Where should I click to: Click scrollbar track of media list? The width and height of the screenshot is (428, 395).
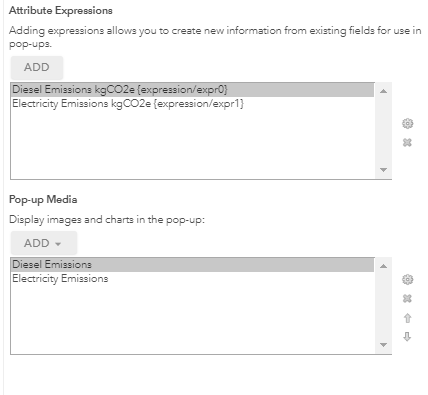[x=383, y=305]
